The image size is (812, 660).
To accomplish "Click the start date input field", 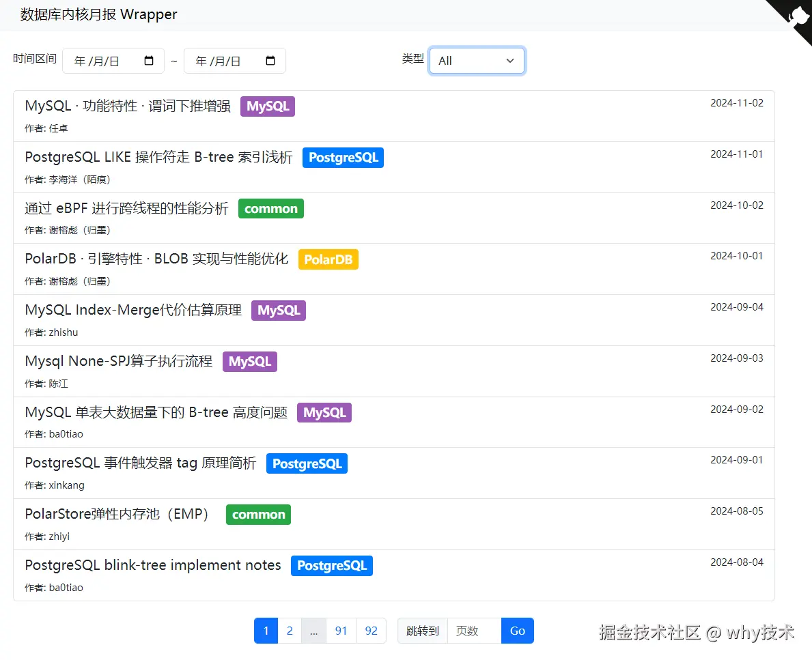I will tap(113, 61).
